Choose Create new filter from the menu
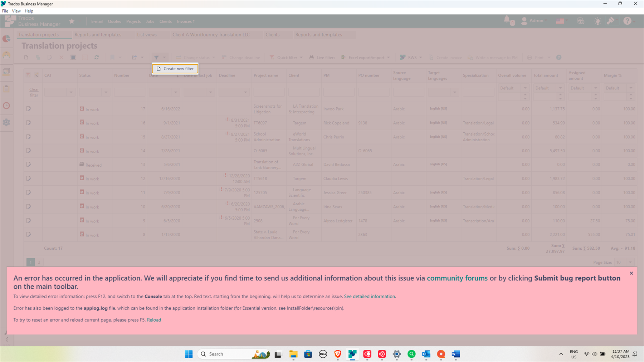 point(175,68)
